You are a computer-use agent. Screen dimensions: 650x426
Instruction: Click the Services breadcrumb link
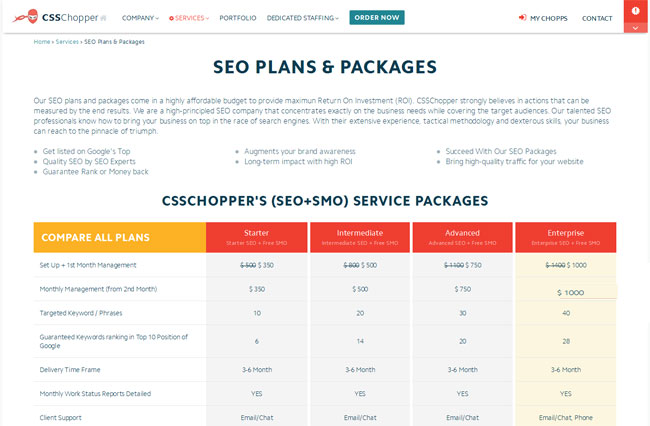pyautogui.click(x=67, y=42)
